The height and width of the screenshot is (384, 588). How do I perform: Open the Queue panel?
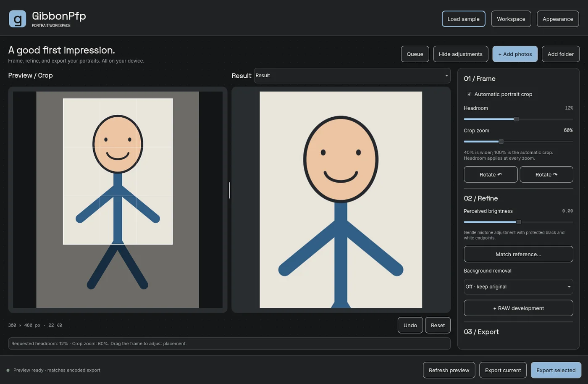[415, 54]
